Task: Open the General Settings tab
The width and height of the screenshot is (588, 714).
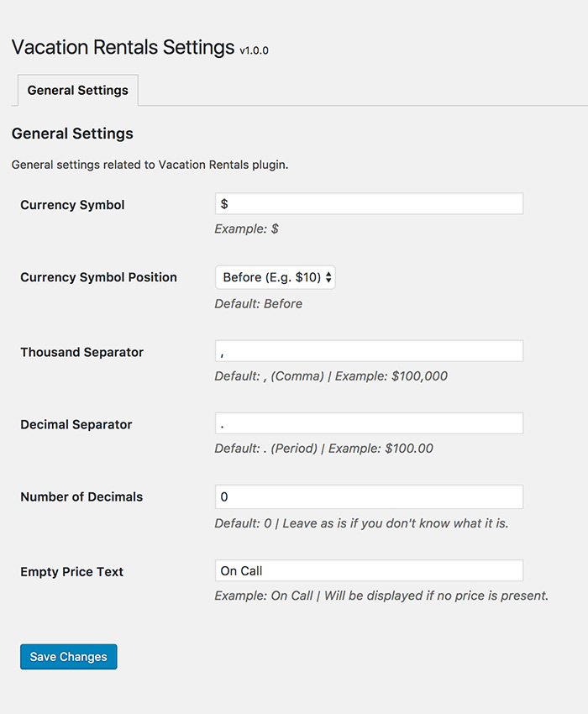Action: coord(78,90)
